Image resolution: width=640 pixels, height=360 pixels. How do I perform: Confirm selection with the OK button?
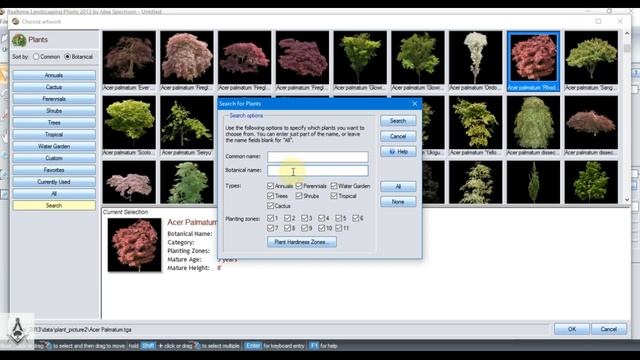571,329
